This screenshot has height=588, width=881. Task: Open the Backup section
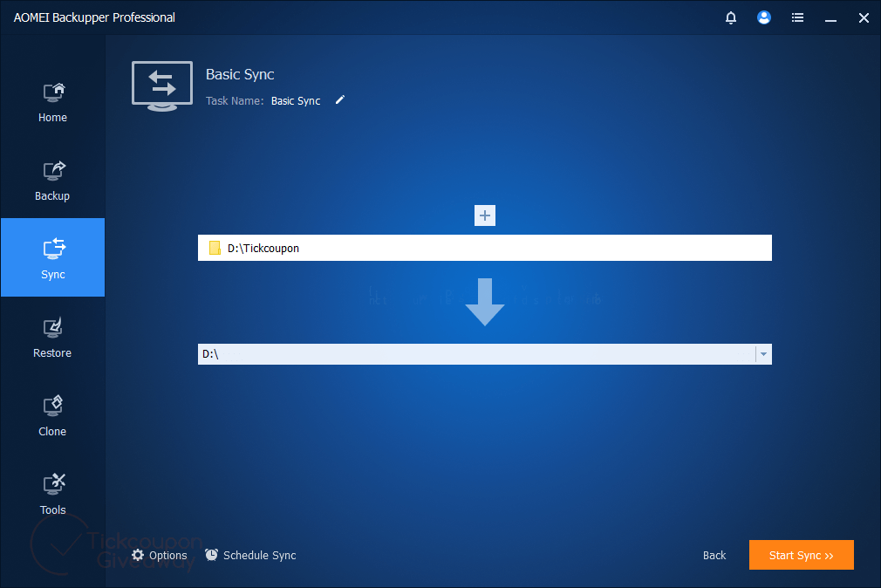coord(52,179)
